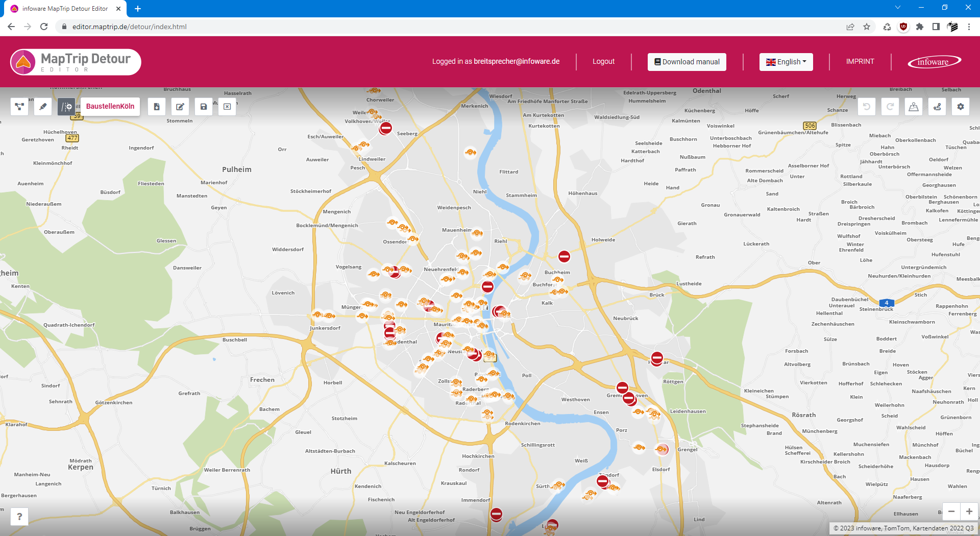Zoom out the map with minus button
The image size is (980, 536).
(951, 511)
